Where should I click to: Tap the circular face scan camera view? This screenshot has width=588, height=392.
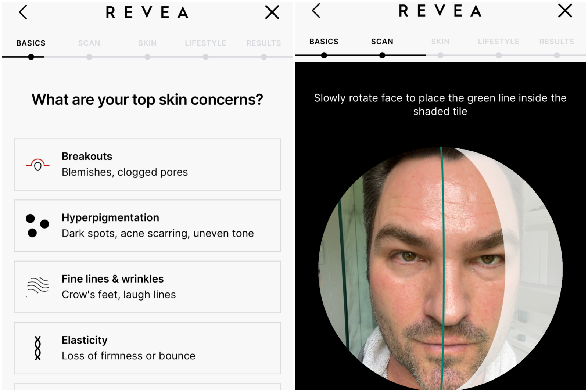click(x=440, y=269)
